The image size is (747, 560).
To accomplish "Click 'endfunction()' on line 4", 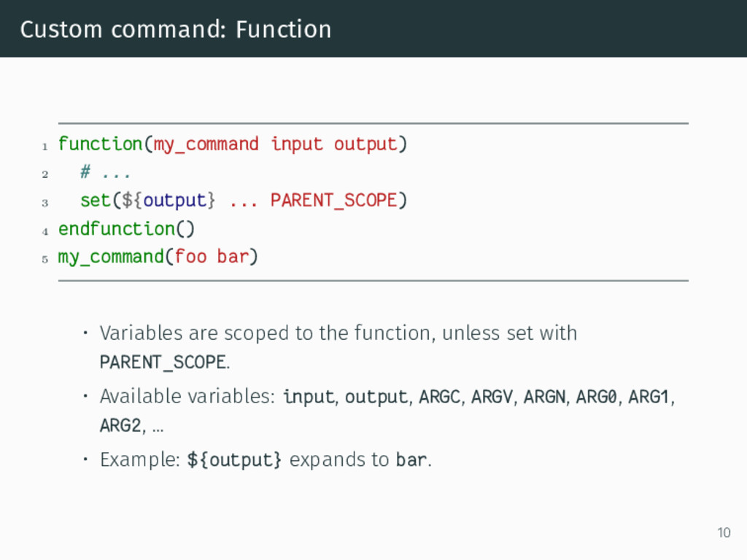I will click(x=126, y=229).
